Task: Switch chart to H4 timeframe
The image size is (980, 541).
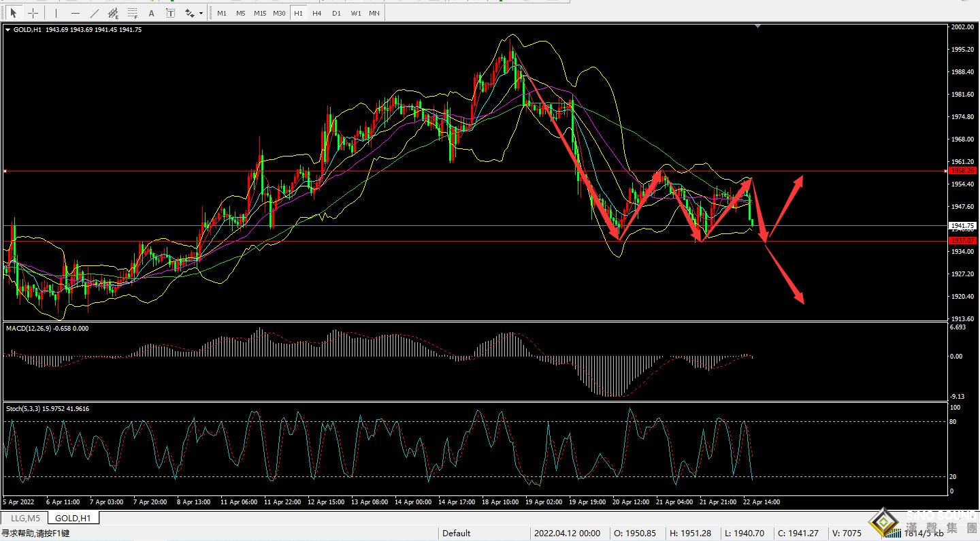Action: point(317,13)
